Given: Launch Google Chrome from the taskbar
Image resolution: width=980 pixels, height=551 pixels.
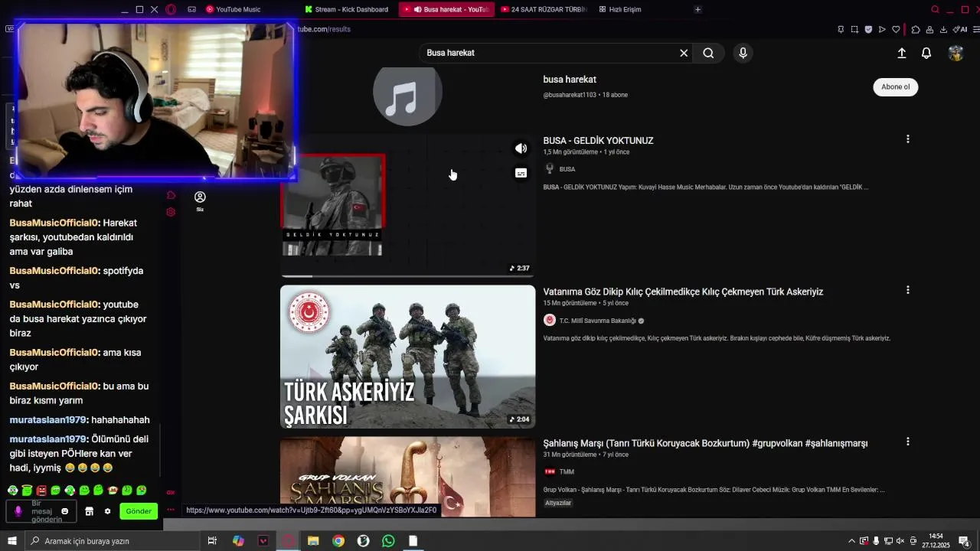Looking at the screenshot, I should point(338,541).
